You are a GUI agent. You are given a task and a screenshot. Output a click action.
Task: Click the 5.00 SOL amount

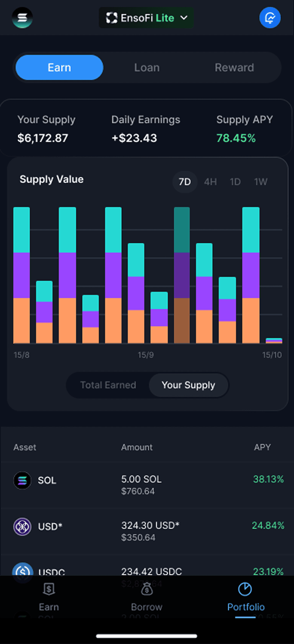coord(141,479)
